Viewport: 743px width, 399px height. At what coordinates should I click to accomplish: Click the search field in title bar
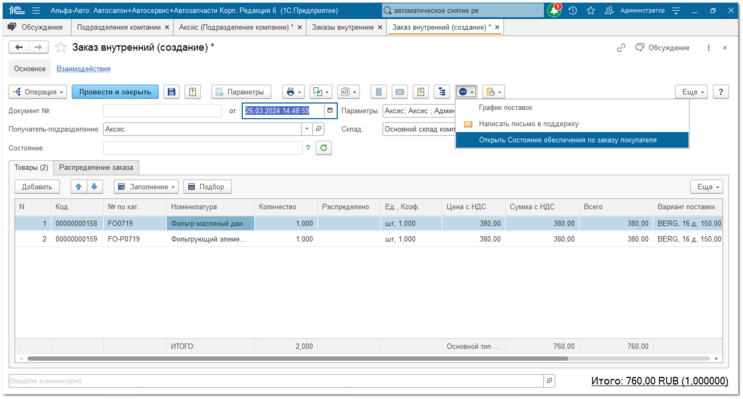462,10
